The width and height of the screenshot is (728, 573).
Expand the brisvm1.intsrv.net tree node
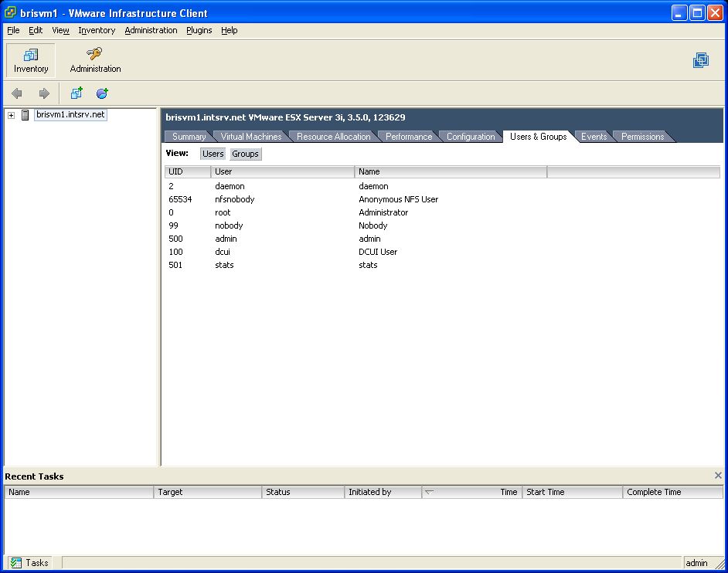point(11,115)
